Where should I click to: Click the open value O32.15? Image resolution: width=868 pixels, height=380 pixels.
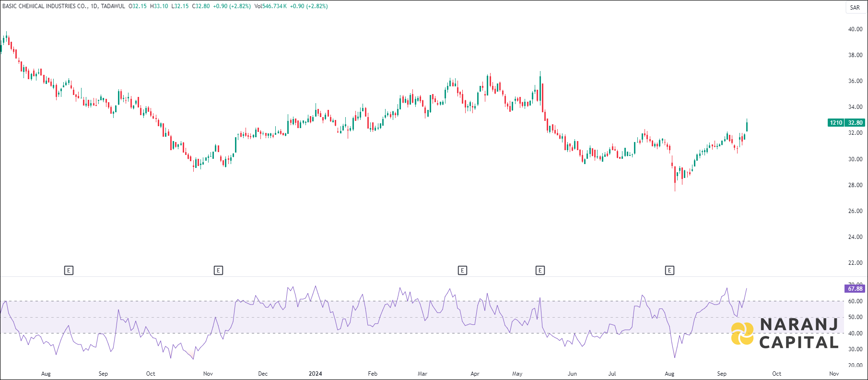pos(138,6)
